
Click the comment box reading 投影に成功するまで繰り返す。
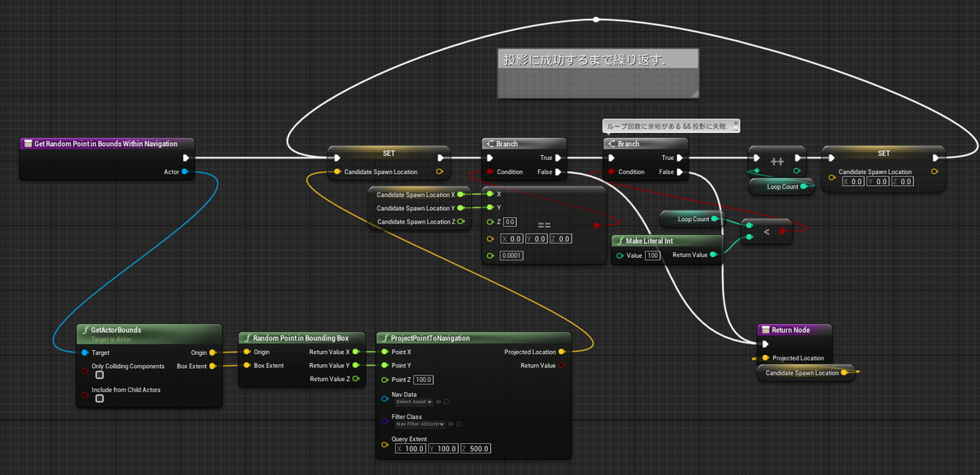[599, 73]
